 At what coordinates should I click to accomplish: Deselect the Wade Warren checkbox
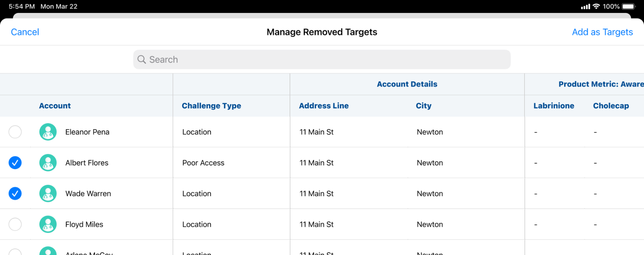(x=15, y=194)
